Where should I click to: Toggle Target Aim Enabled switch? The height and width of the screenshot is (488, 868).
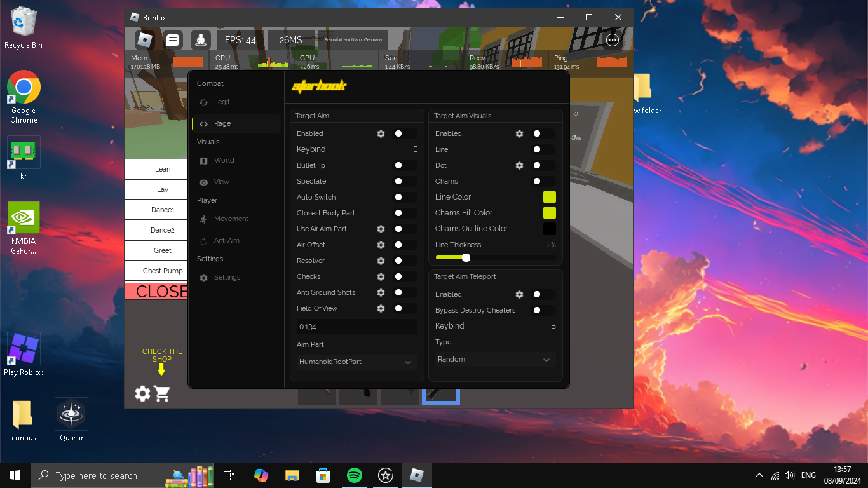(x=405, y=133)
